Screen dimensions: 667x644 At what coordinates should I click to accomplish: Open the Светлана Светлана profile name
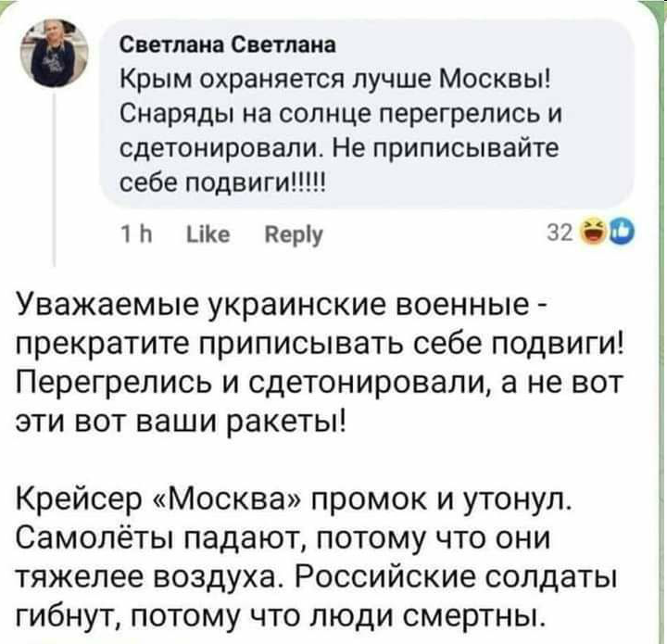pos(228,44)
